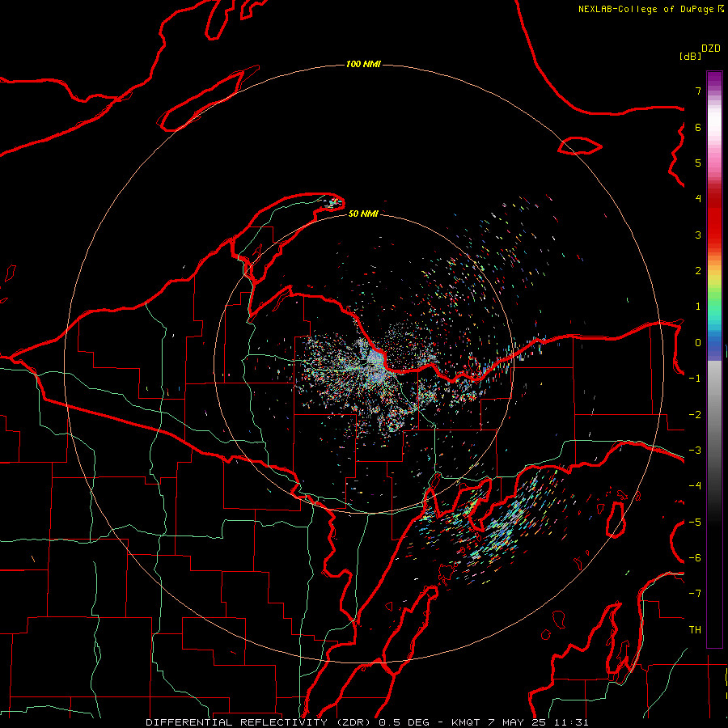
Task: Click the "-4" value on the color scale
Action: click(x=695, y=486)
